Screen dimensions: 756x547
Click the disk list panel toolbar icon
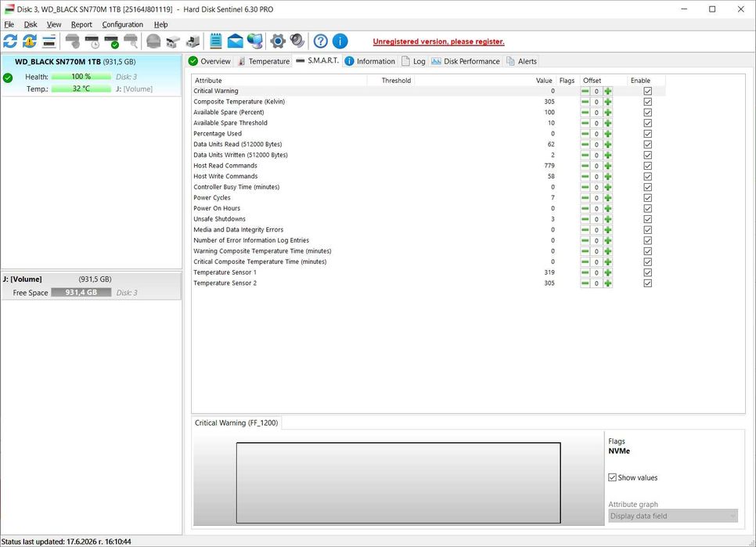tap(49, 41)
